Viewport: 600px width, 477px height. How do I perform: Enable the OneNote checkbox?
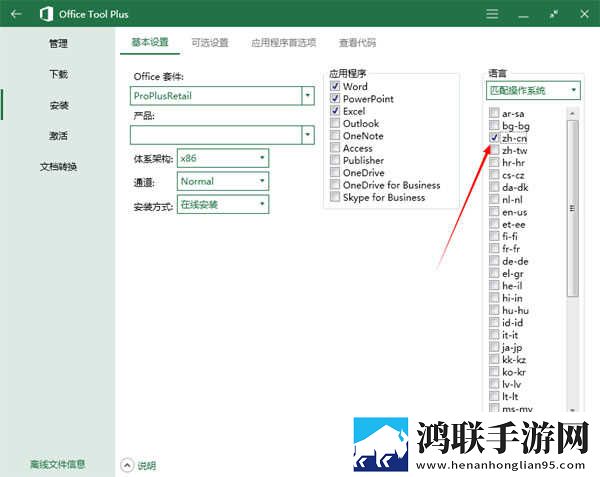coord(335,135)
